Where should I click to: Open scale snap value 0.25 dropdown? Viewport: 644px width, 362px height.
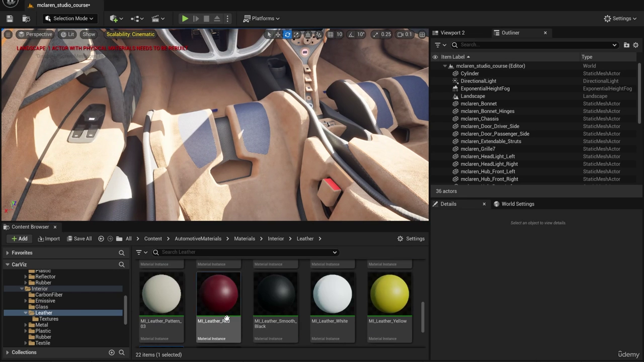tap(386, 34)
